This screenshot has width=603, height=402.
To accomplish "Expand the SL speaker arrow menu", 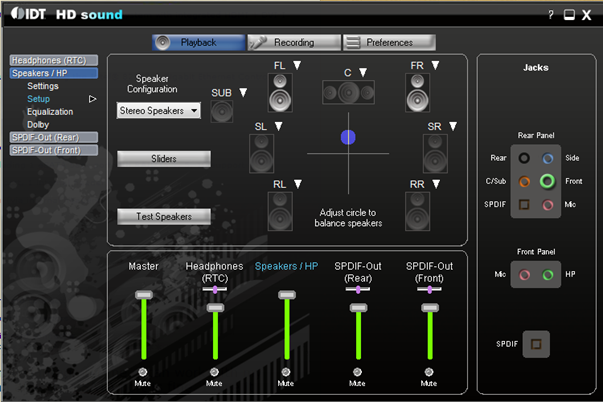I will click(x=278, y=127).
